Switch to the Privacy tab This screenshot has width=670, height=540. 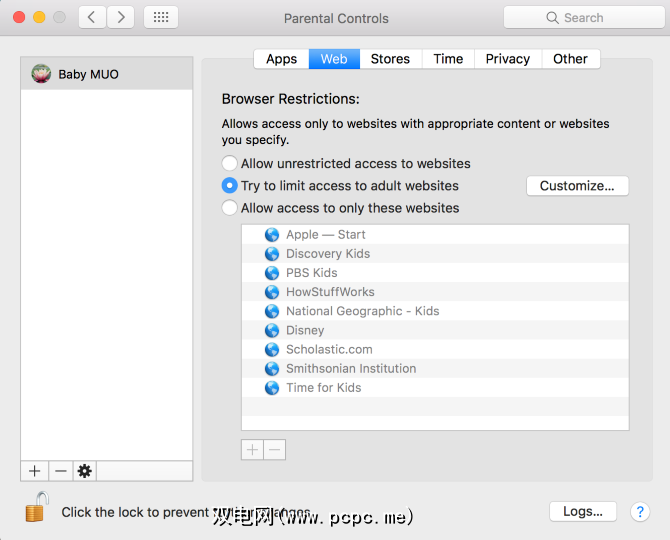pyautogui.click(x=507, y=59)
